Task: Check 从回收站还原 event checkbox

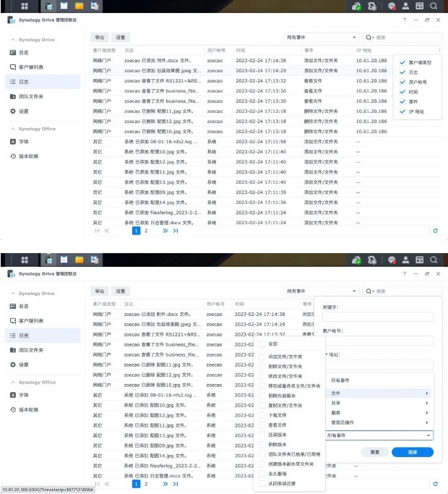Action: [262, 484]
